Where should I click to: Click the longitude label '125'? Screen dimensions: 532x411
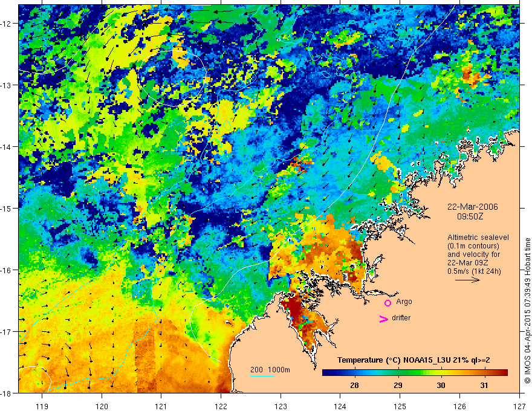coord(400,406)
